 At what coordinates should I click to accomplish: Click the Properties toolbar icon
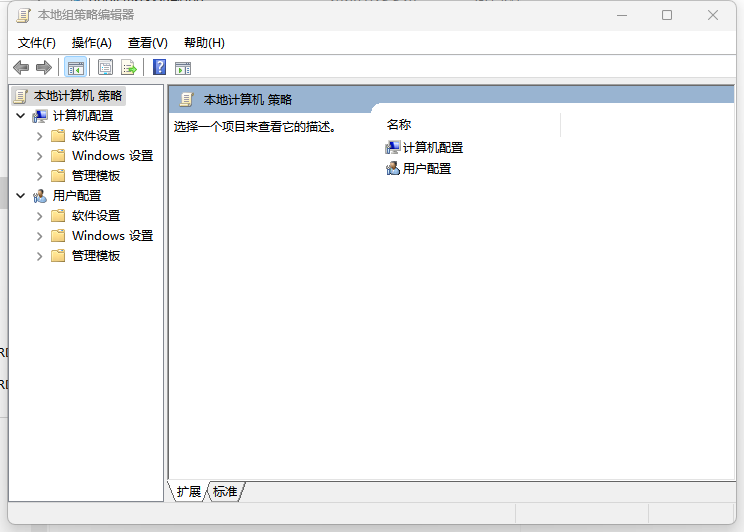[x=105, y=68]
